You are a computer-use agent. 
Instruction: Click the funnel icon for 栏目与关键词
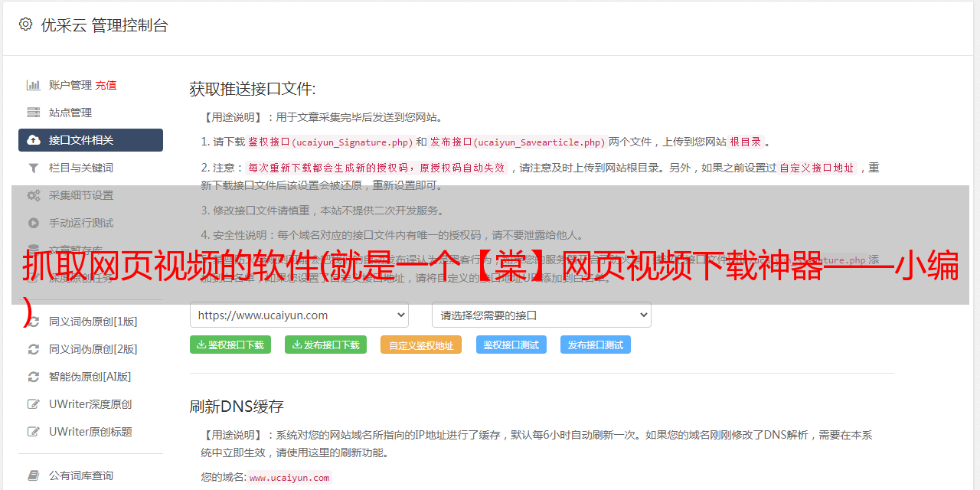pyautogui.click(x=34, y=168)
